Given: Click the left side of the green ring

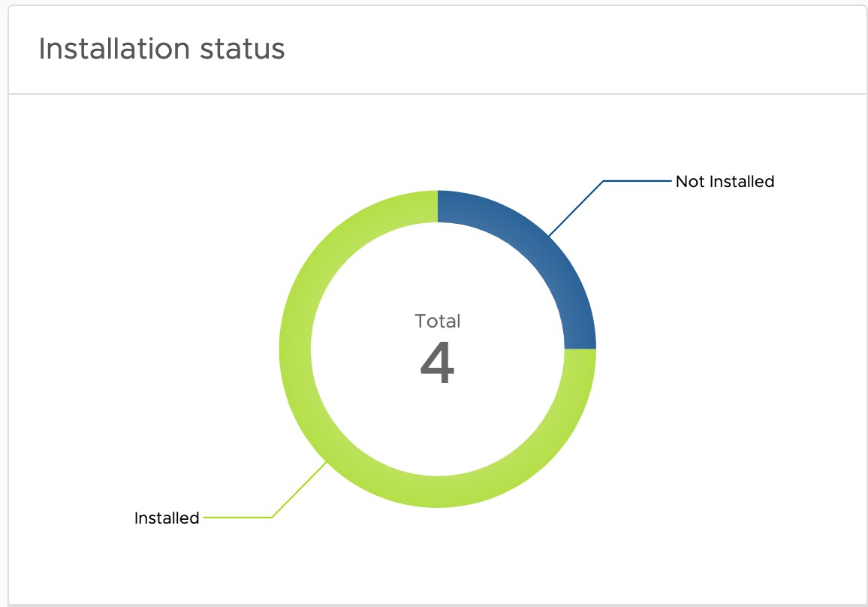Looking at the screenshot, I should coord(295,349).
